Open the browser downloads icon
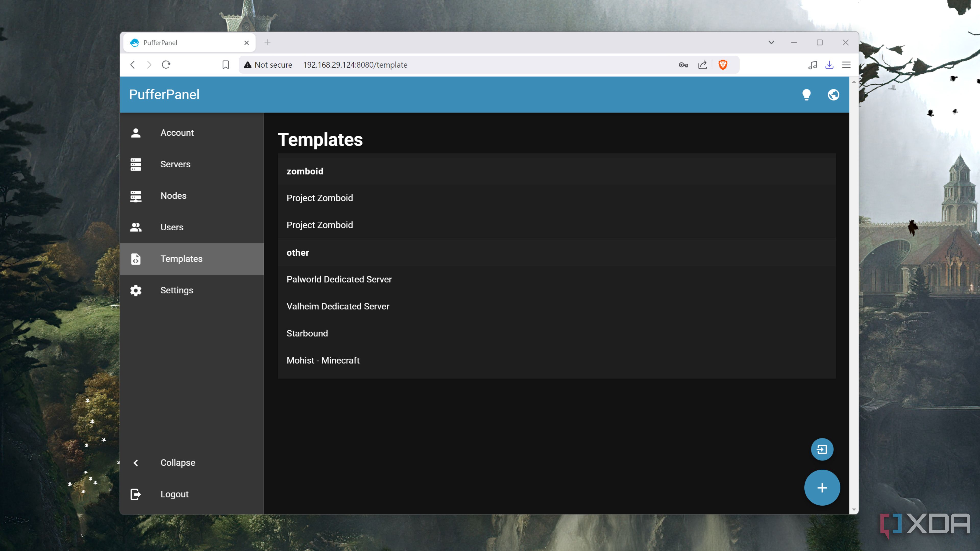 (x=829, y=65)
